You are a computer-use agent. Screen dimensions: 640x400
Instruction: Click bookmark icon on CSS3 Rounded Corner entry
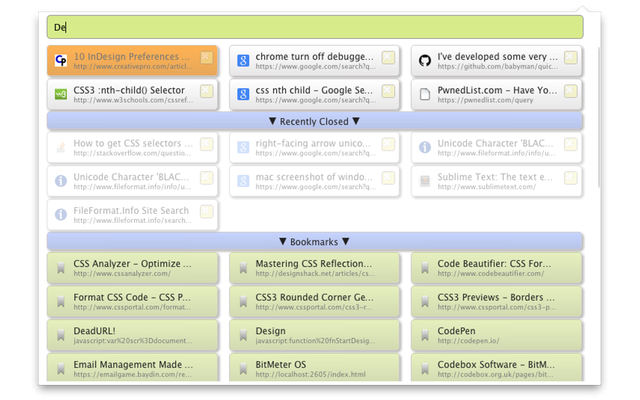(243, 302)
